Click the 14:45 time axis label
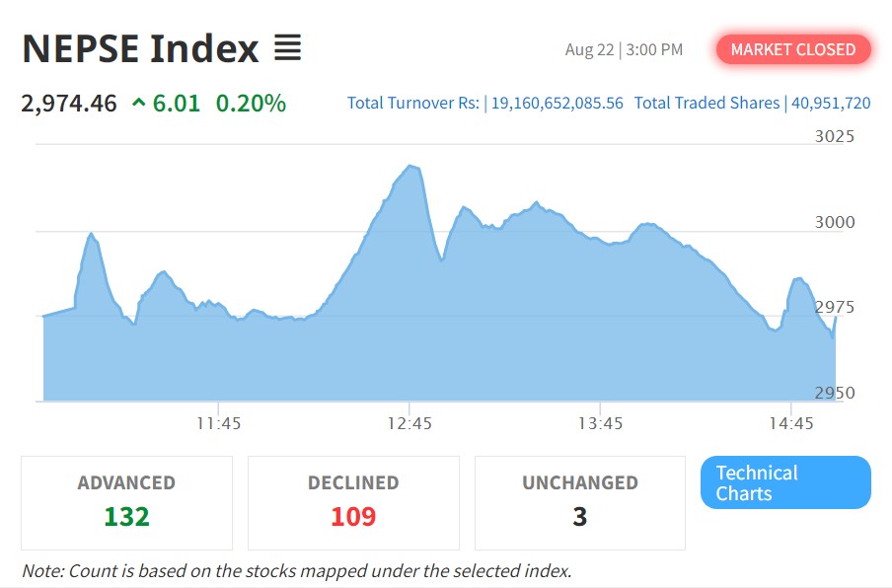892x588 pixels. [790, 423]
